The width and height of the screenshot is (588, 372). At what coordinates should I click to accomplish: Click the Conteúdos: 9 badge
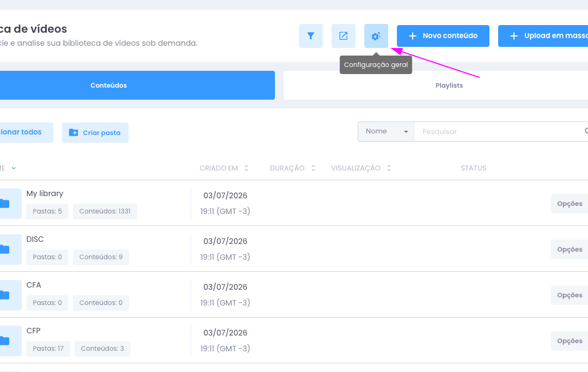point(101,257)
